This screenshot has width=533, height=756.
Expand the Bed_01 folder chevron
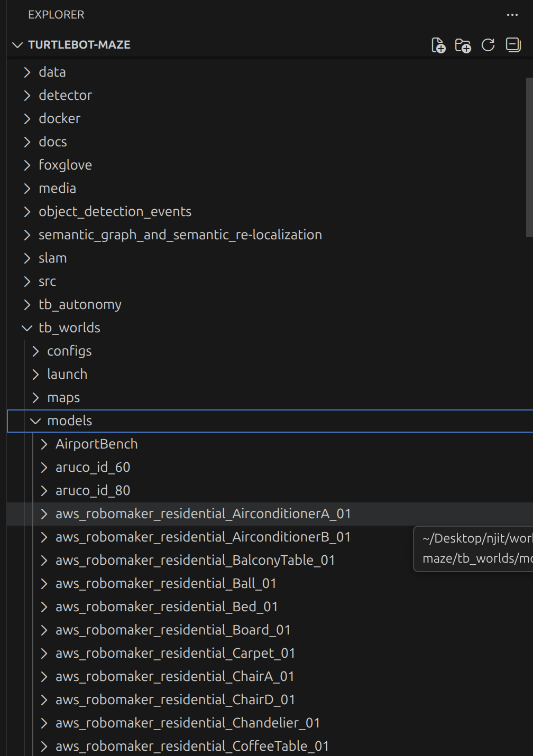44,607
